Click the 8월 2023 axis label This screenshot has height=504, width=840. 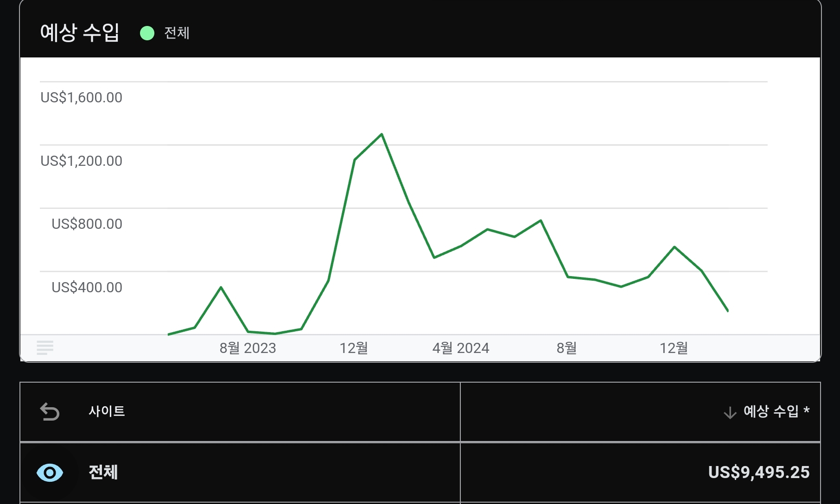coord(248,348)
